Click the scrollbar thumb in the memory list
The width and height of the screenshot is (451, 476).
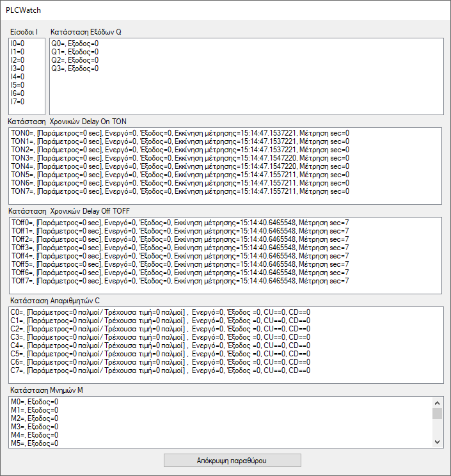coord(438,413)
